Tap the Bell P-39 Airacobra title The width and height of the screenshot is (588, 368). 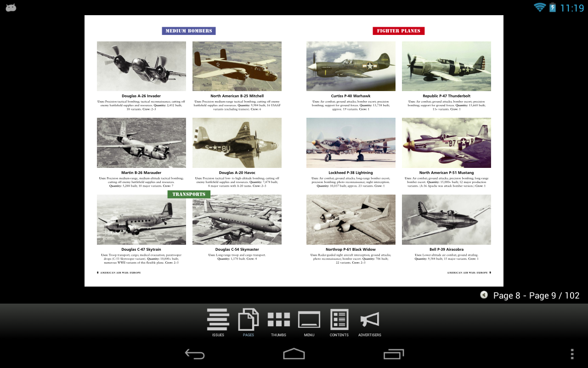447,249
